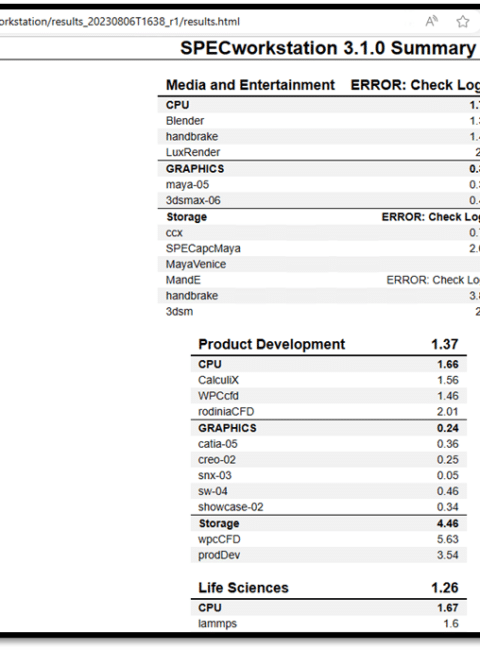Click the showcase-02 row label
The image size is (480, 650).
(x=231, y=507)
